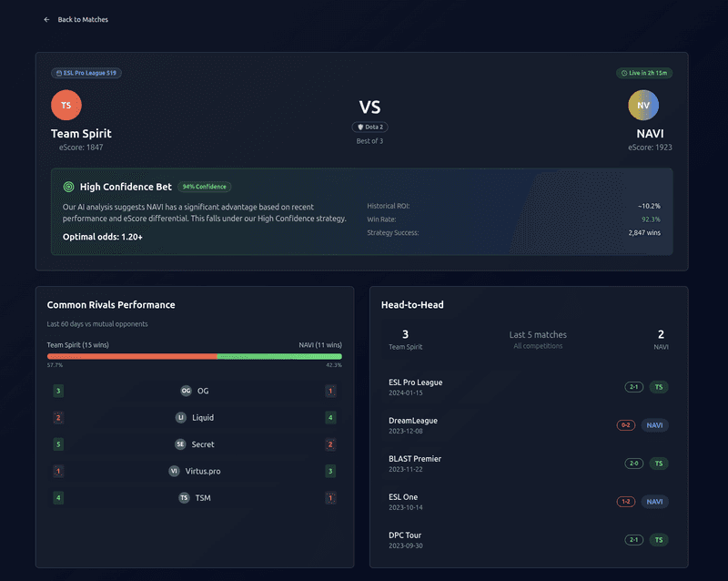Click NAVI's 3 wins vs Virtus.pro
Screen dimensions: 728x581
(x=330, y=471)
